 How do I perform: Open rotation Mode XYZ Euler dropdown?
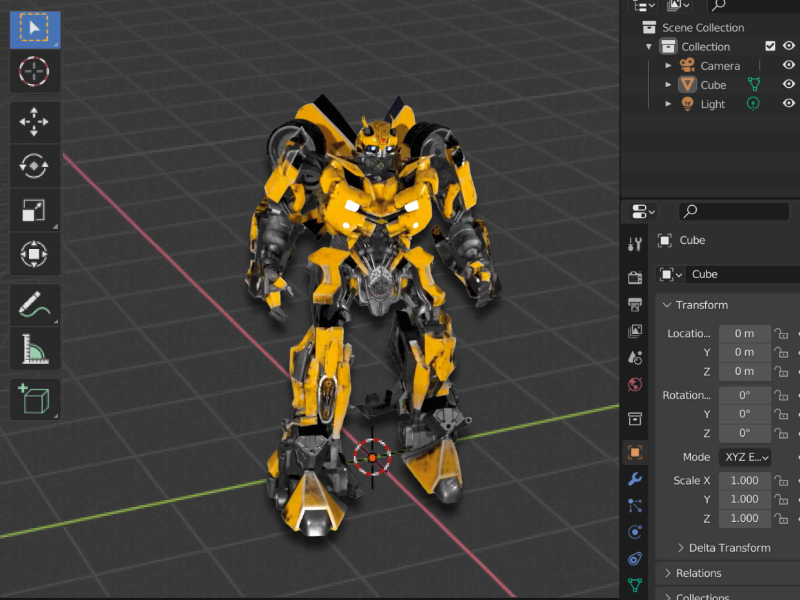click(745, 457)
